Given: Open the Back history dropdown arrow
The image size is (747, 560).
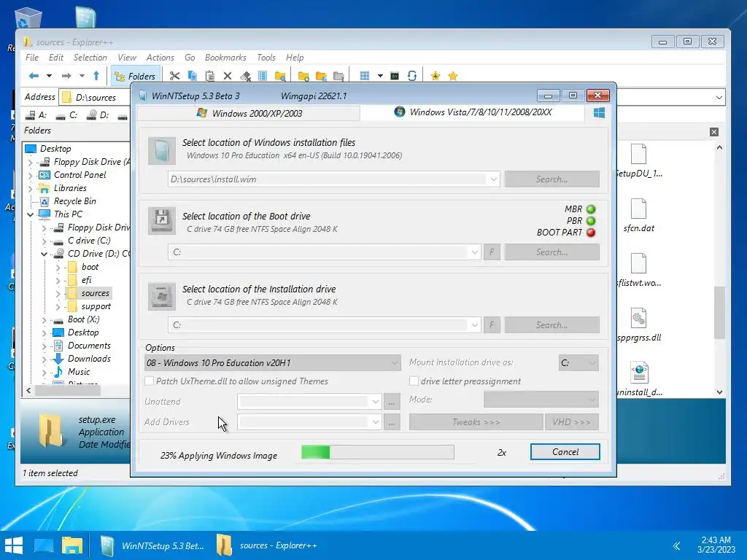Looking at the screenshot, I should pyautogui.click(x=49, y=76).
